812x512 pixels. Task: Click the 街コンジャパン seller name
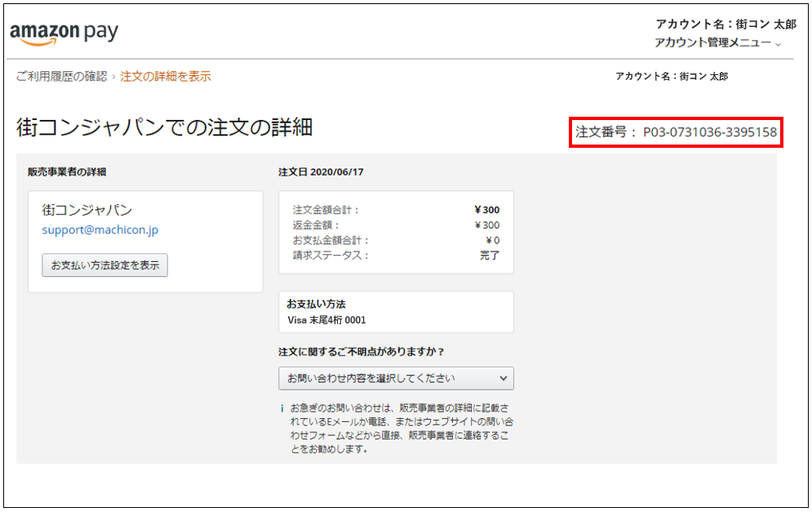pos(87,210)
